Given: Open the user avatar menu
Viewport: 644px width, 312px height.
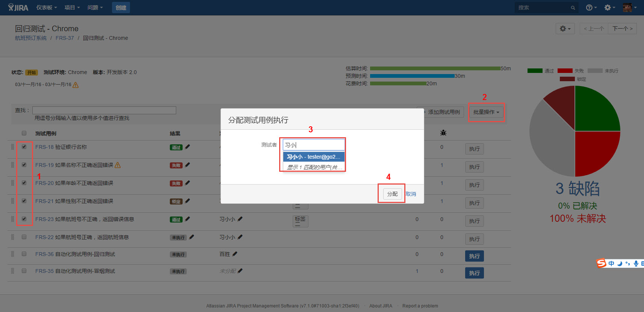Looking at the screenshot, I should click(x=630, y=8).
